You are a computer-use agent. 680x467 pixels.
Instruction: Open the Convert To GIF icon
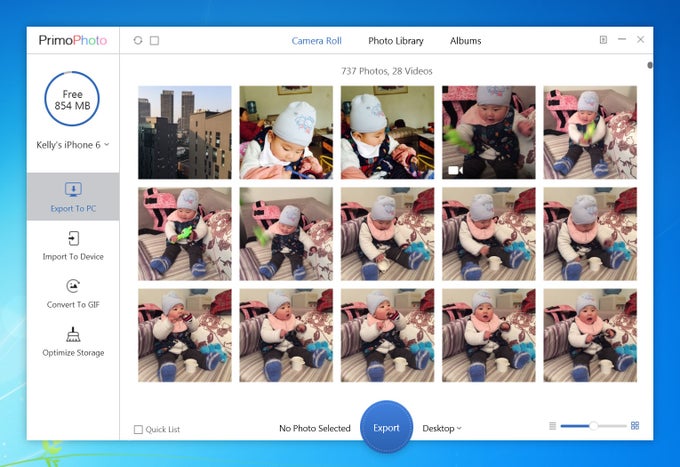point(73,286)
